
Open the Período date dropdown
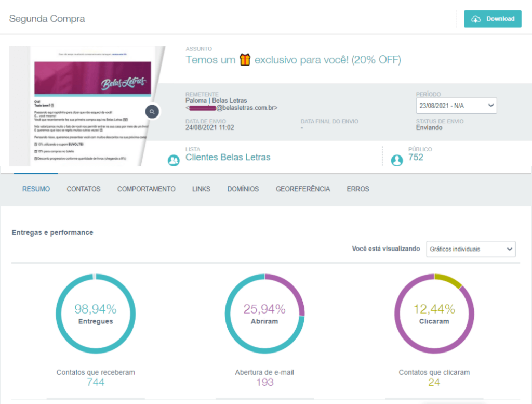point(456,106)
